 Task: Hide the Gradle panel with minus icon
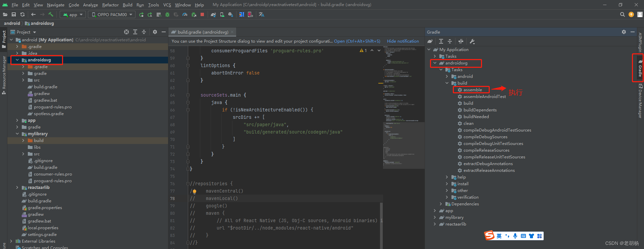coord(633,32)
